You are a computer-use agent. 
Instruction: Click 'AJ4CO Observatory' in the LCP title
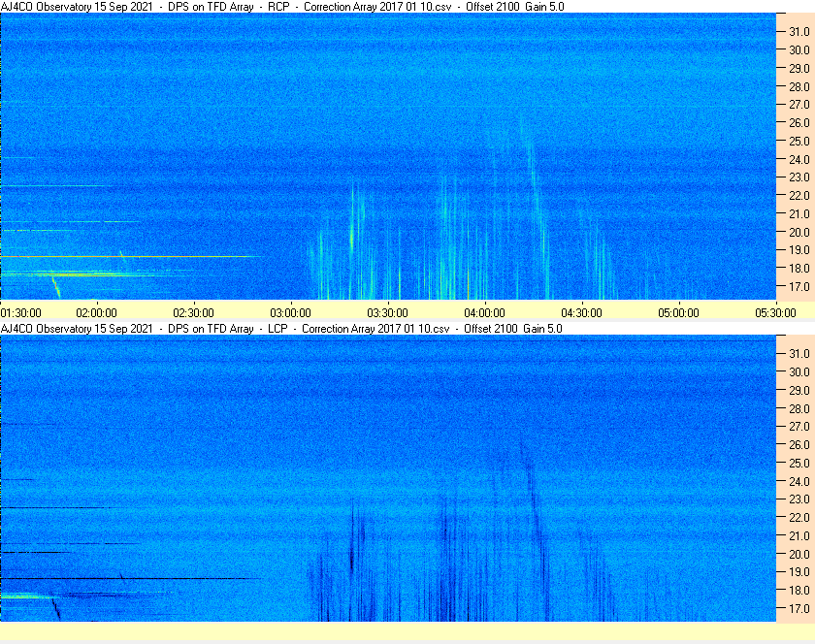[x=46, y=329]
